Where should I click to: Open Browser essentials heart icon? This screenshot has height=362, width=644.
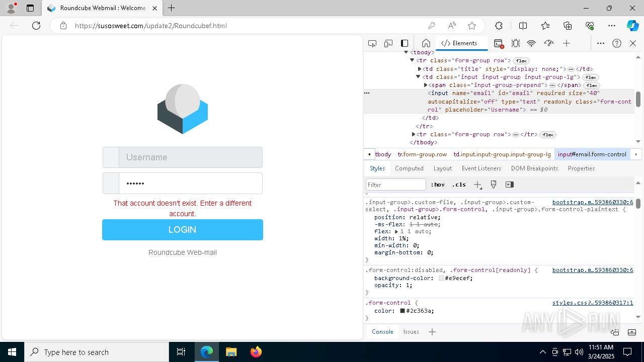coord(590,26)
